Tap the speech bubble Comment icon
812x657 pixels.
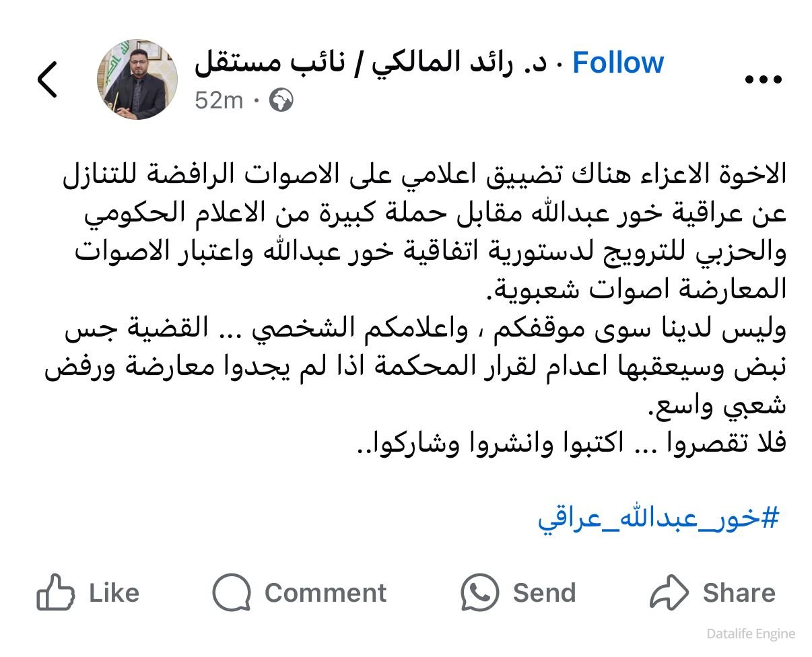point(232,593)
